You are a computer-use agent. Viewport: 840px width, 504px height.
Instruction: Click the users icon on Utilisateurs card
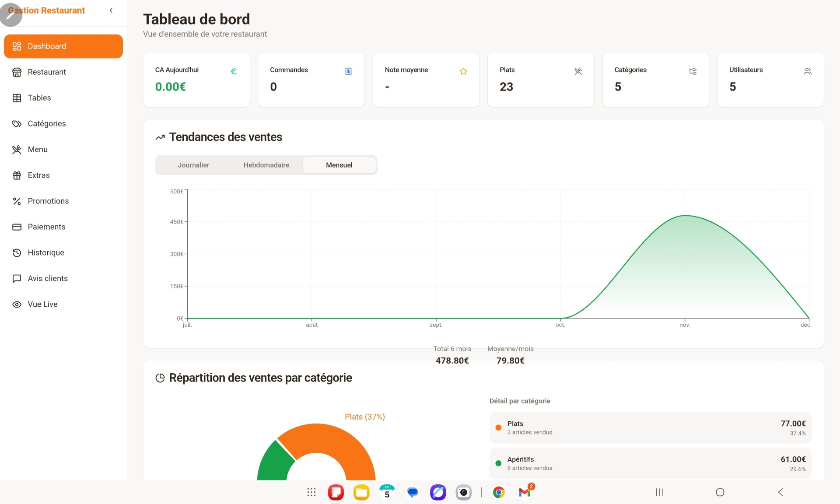(x=808, y=71)
